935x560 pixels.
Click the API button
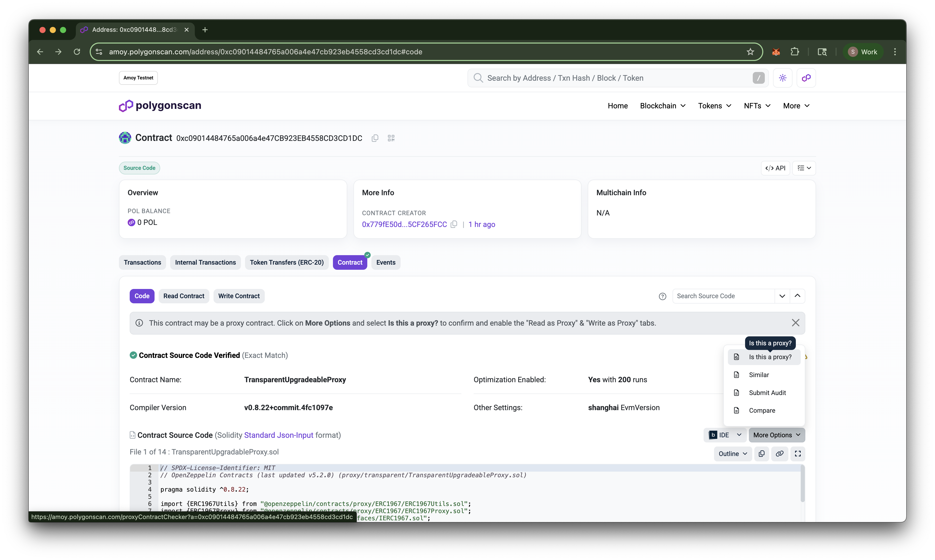click(x=775, y=168)
